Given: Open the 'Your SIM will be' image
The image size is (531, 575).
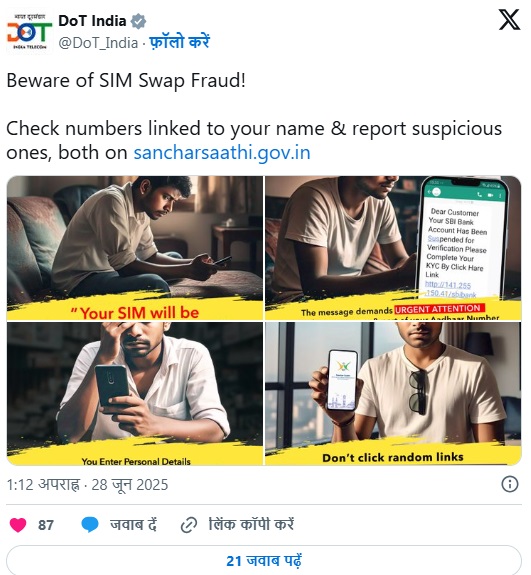Looking at the screenshot, I should coord(135,248).
